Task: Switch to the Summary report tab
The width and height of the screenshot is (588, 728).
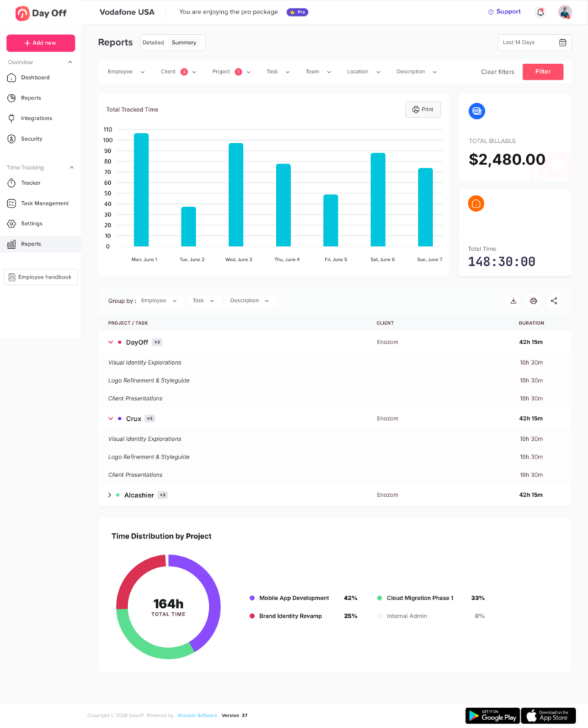Action: 184,43
